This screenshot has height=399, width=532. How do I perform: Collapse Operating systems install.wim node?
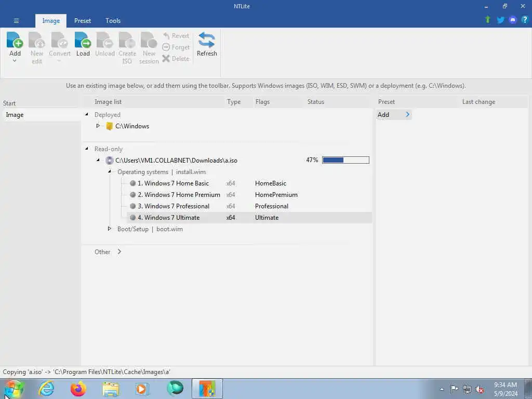pos(110,171)
